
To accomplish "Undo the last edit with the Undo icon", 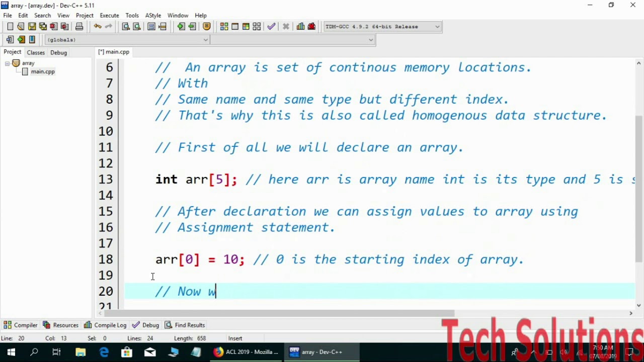I will [x=98, y=27].
